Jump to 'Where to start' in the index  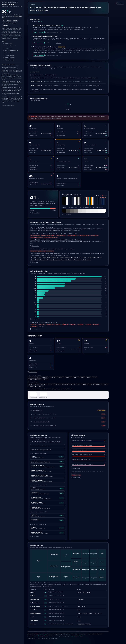pos(8,44)
